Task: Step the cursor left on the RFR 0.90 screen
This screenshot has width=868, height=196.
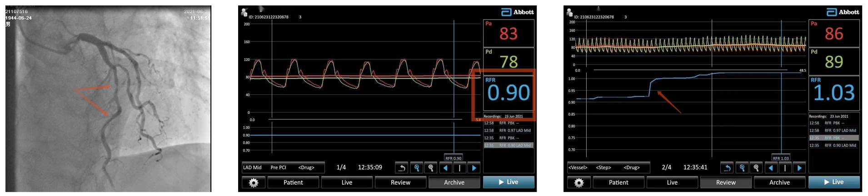Action: point(445,168)
